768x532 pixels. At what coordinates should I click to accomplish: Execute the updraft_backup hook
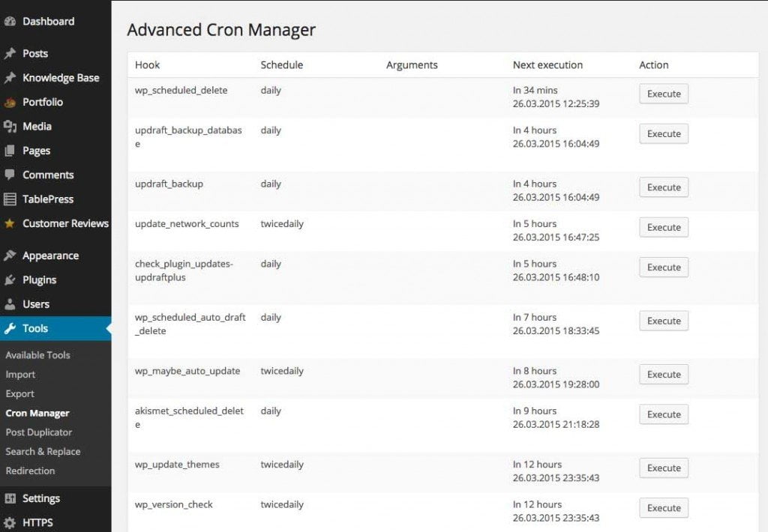pos(663,187)
